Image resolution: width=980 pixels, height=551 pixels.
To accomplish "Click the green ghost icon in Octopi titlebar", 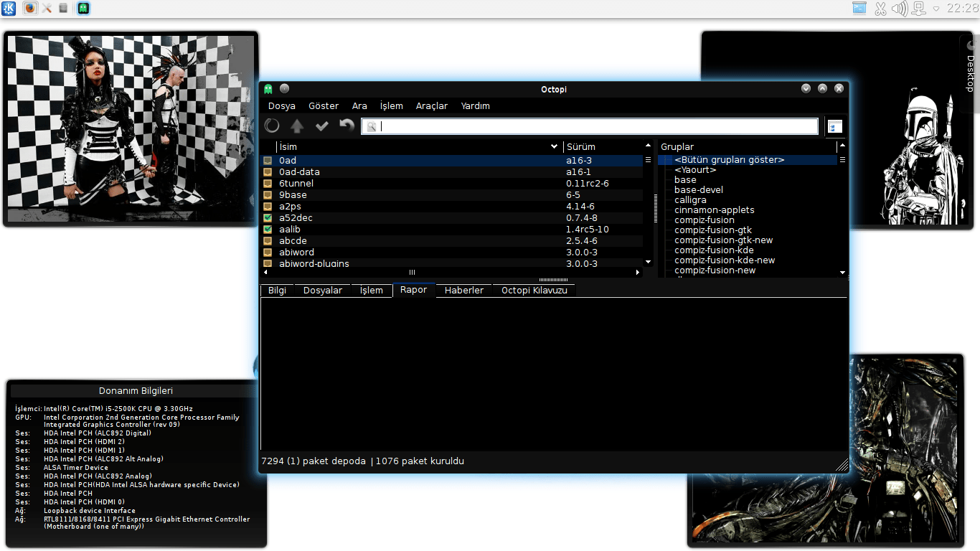I will pyautogui.click(x=268, y=89).
